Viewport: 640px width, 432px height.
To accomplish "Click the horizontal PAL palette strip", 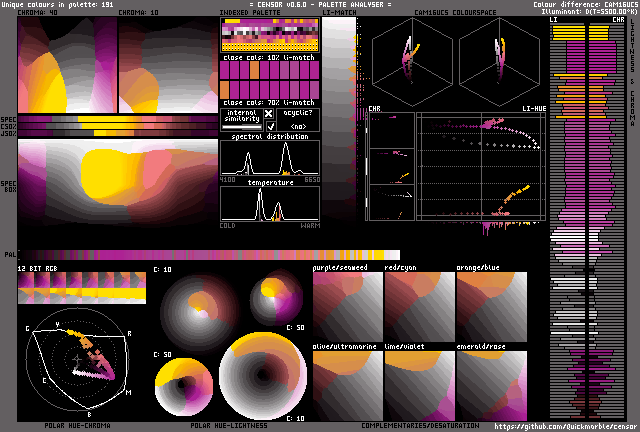I will tap(209, 255).
